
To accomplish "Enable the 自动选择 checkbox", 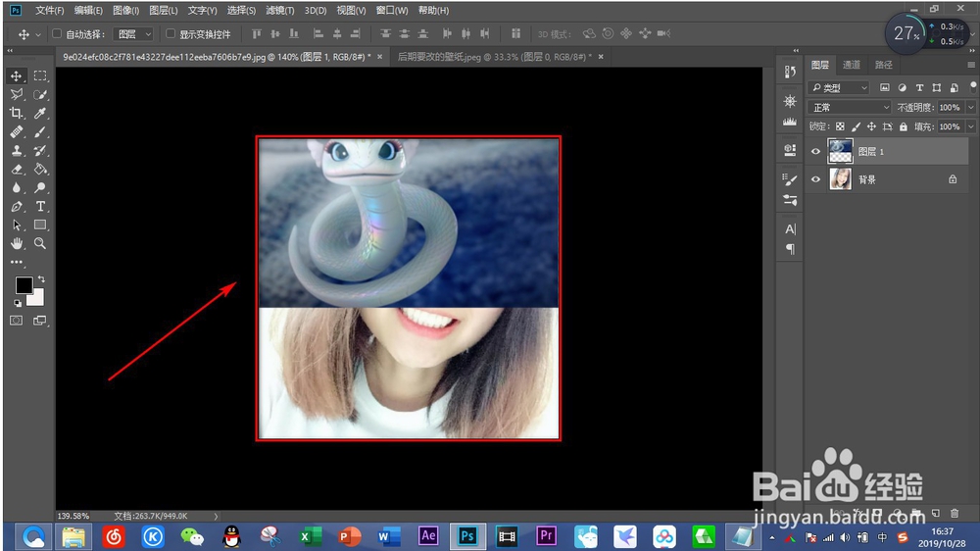I will [57, 33].
